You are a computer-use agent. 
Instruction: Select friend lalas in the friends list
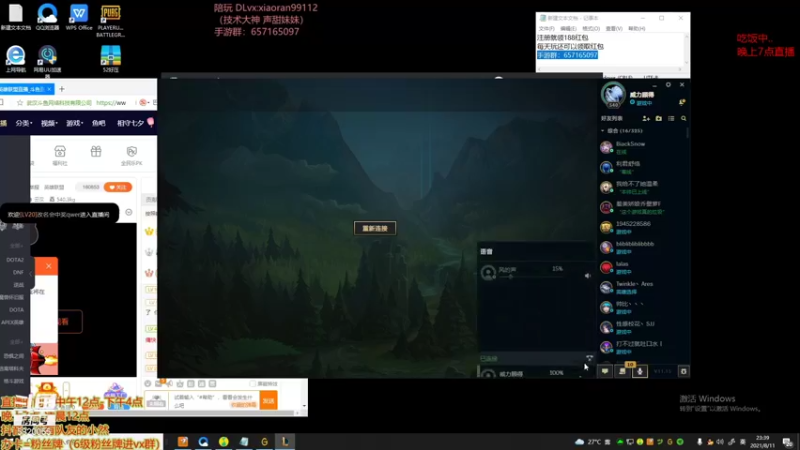[642, 267]
